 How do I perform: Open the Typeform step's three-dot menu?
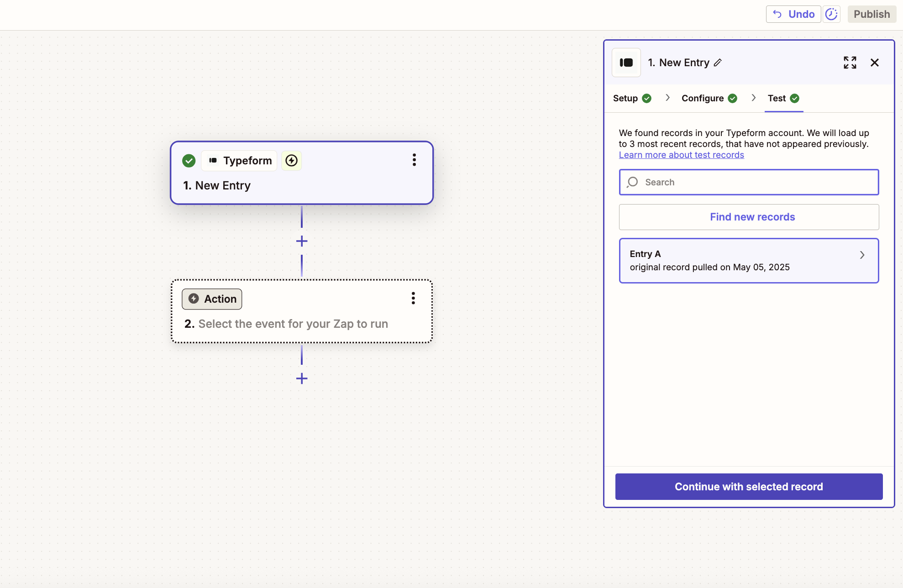coord(414,160)
